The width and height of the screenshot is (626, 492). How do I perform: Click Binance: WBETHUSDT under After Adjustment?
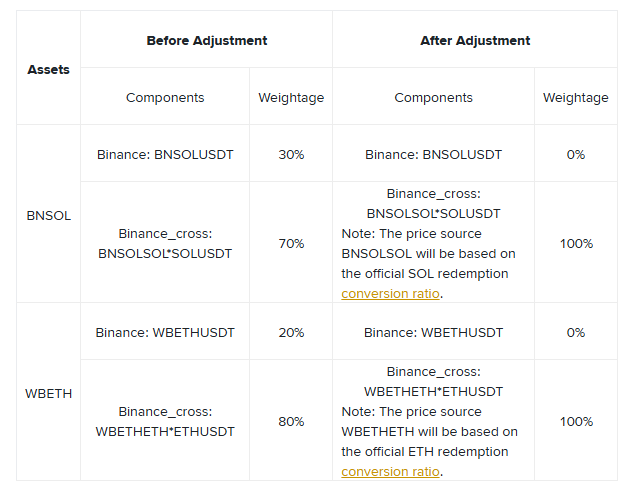[x=433, y=332]
